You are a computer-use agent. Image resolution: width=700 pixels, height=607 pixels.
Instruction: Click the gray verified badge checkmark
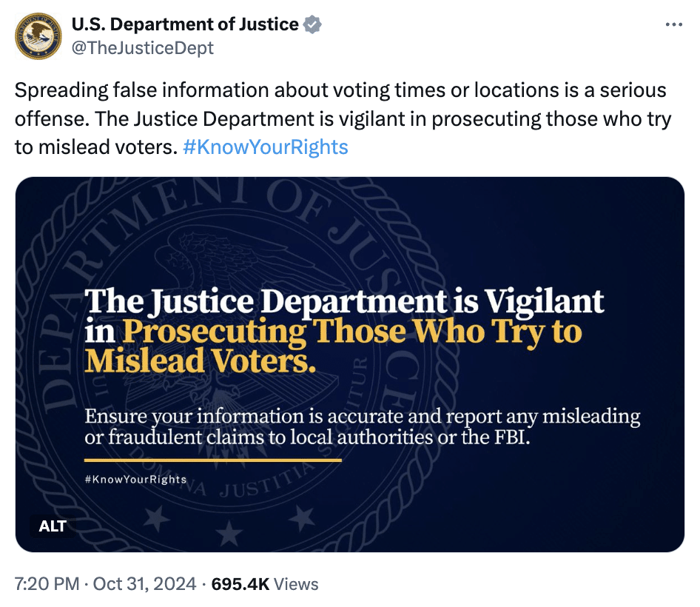[x=313, y=24]
